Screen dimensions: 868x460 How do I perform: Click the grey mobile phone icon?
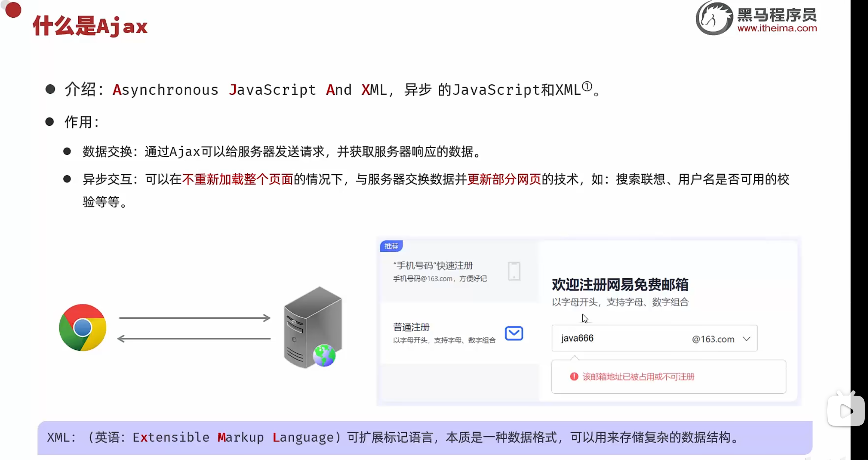coord(514,271)
